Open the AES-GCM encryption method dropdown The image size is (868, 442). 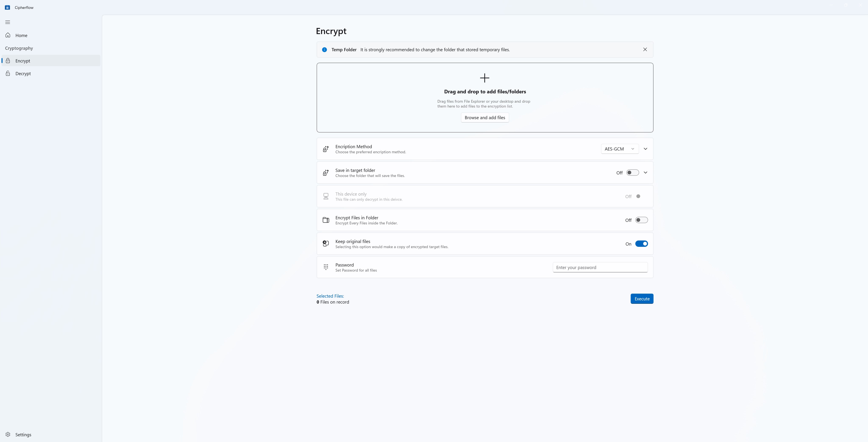620,149
